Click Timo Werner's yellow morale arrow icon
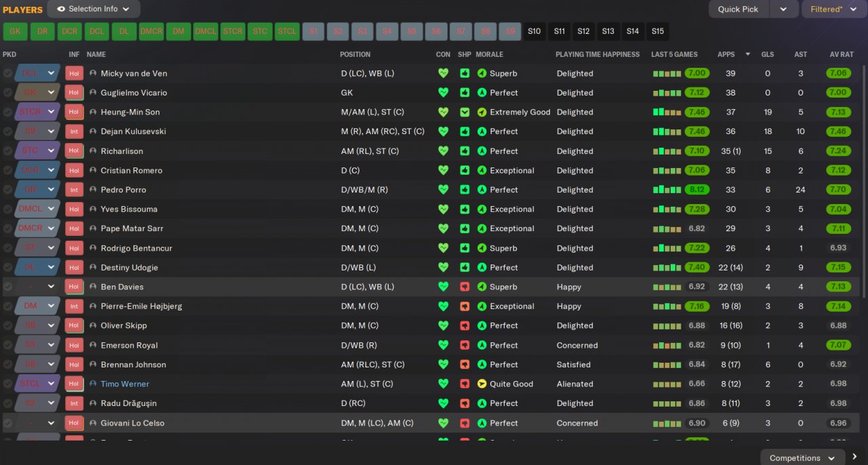 click(x=482, y=384)
